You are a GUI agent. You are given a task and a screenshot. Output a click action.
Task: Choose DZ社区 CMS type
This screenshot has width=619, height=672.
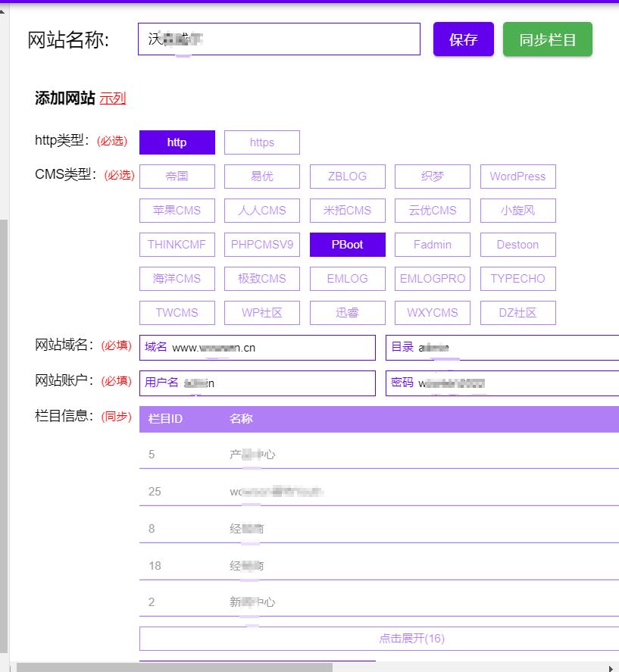tap(517, 313)
